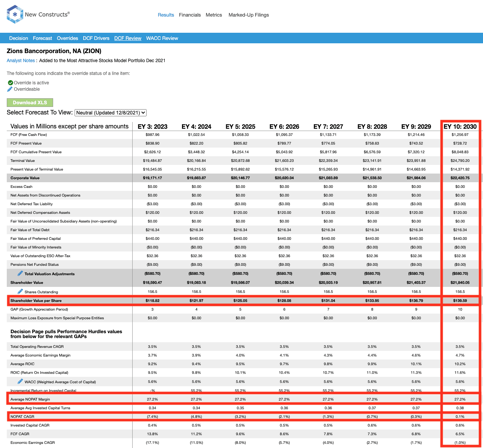Click the Average ROIC row label
The width and height of the screenshot is (483, 448).
[22, 364]
